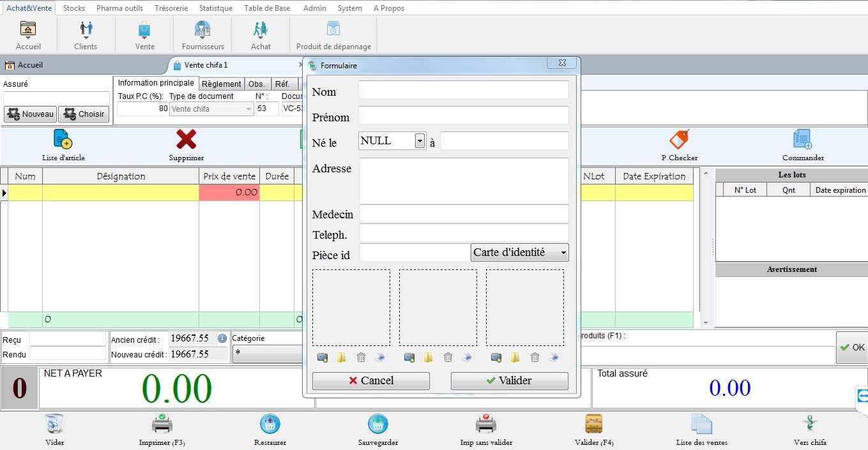Open the Fournisseurs toolbar icon
This screenshot has width=868, height=450.
click(202, 30)
